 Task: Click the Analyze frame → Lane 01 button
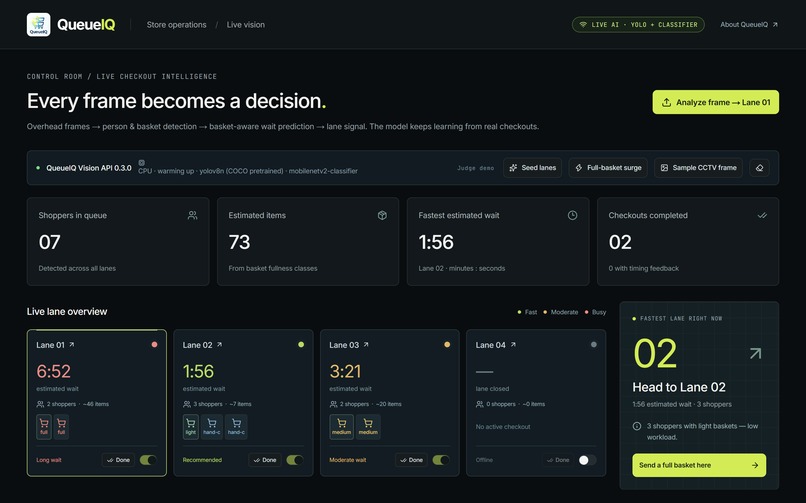[716, 102]
